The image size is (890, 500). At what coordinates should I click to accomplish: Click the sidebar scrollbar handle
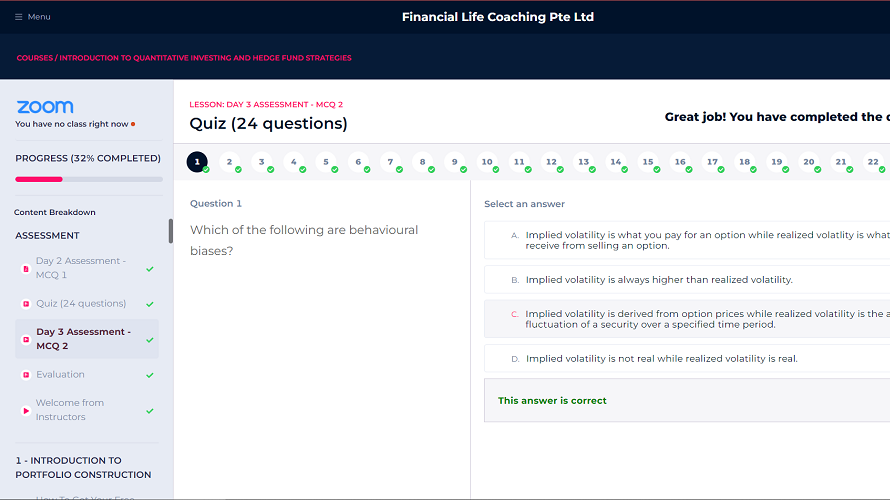(170, 230)
